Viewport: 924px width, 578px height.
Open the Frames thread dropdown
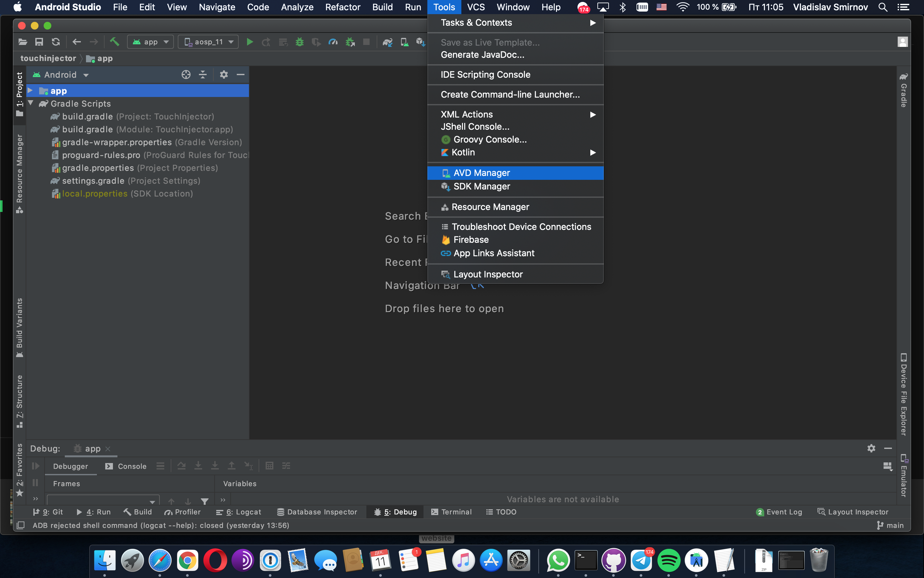click(x=103, y=500)
